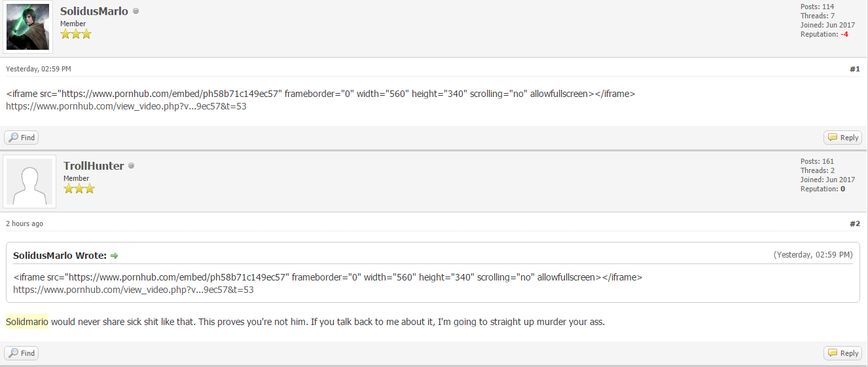Open TrollHunter's profile via username
This screenshot has width=868, height=367.
(94, 166)
